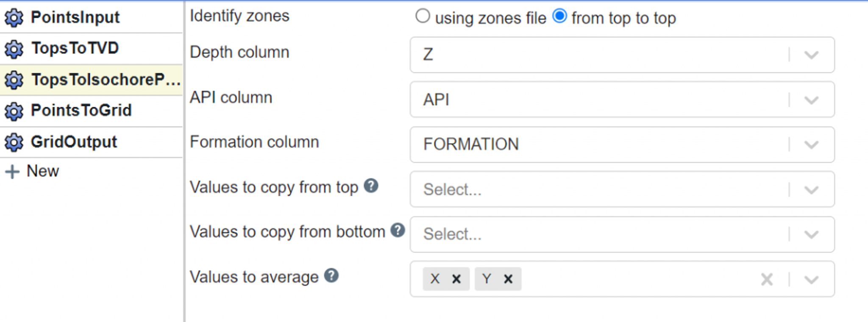Select the TopsToIsochoreP… step in the list
Viewport: 868px width, 322px height.
tap(105, 80)
